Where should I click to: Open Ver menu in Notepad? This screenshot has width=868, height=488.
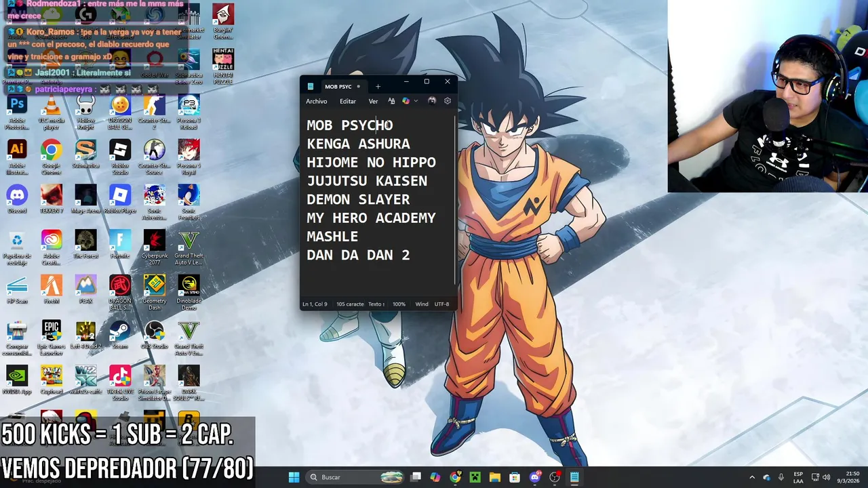coord(373,101)
